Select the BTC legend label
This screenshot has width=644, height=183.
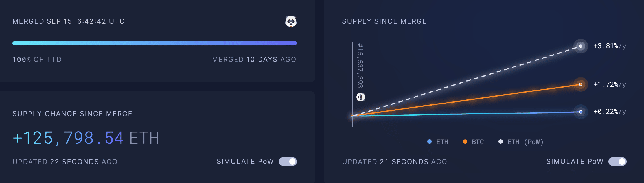[x=478, y=142]
